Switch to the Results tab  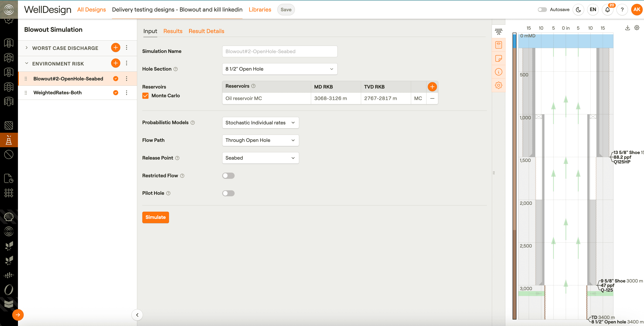pyautogui.click(x=173, y=31)
